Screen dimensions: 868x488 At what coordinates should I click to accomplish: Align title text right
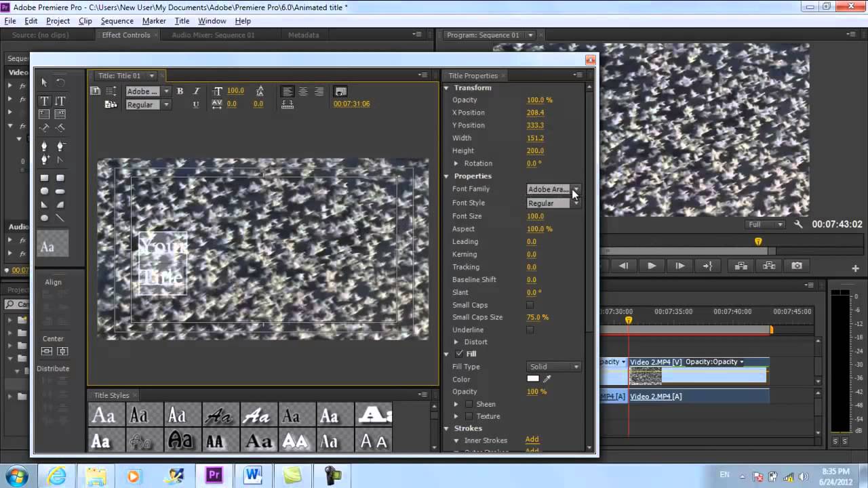click(319, 91)
